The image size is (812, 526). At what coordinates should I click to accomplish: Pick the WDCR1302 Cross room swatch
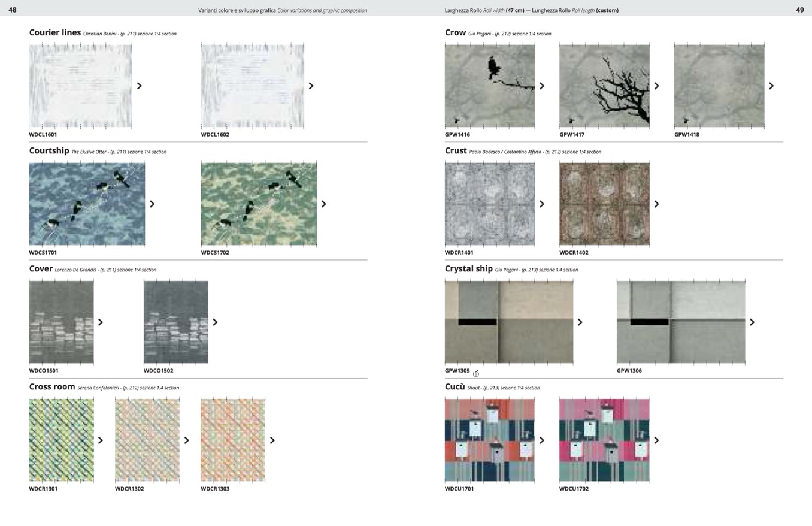click(147, 440)
